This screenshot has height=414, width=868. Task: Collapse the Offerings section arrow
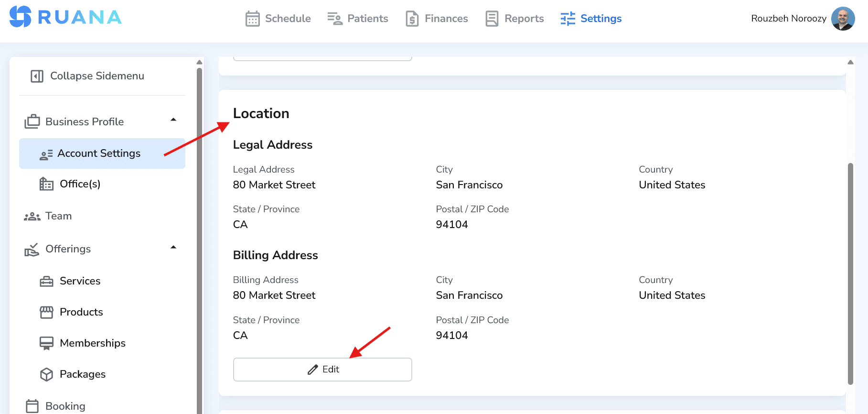coord(173,247)
